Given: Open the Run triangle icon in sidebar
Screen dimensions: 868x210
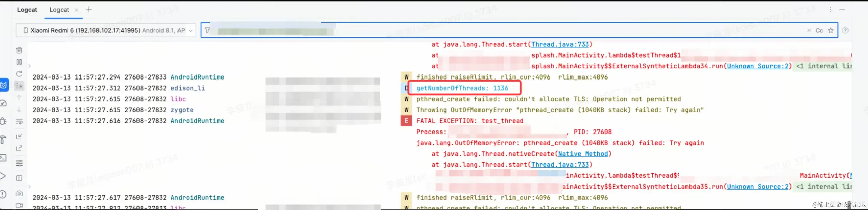Looking at the screenshot, I should click(3, 176).
